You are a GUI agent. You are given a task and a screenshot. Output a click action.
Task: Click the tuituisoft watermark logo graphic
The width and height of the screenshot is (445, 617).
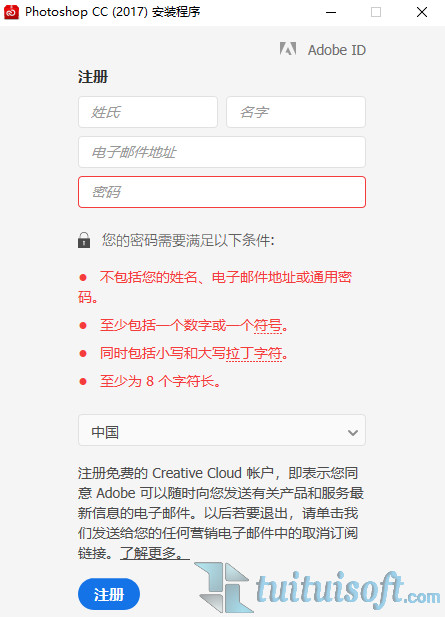224,588
